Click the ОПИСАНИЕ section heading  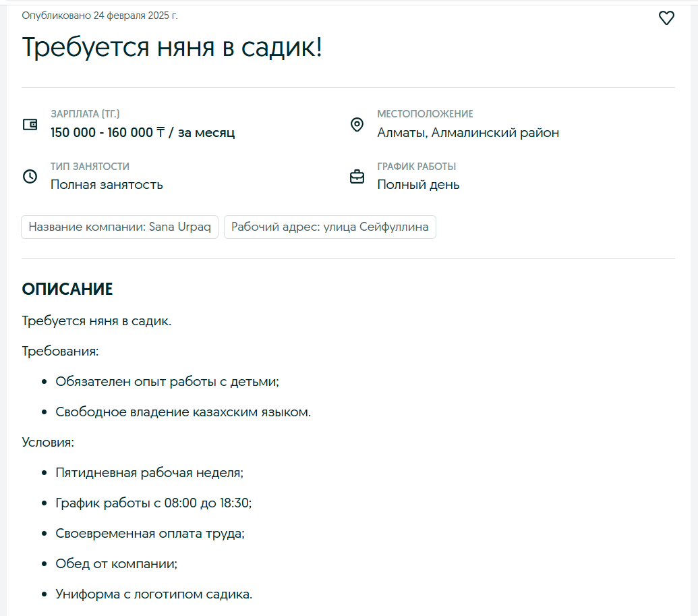point(67,289)
